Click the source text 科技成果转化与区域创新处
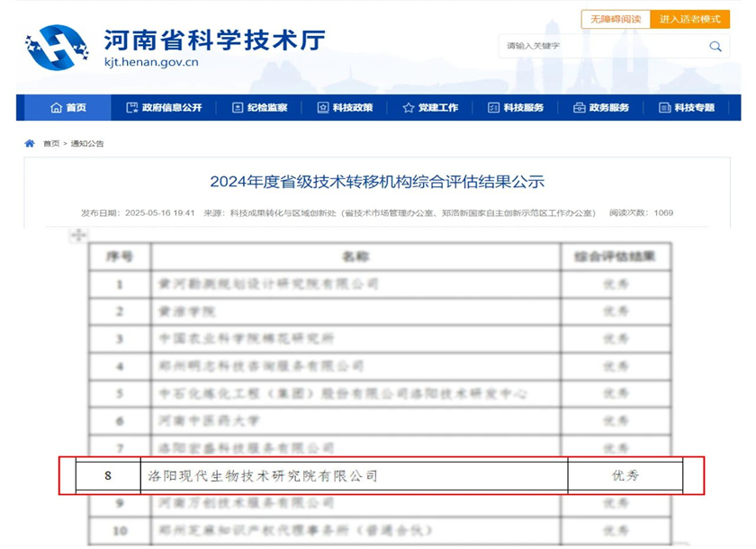This screenshot has width=756, height=549. pos(283,213)
